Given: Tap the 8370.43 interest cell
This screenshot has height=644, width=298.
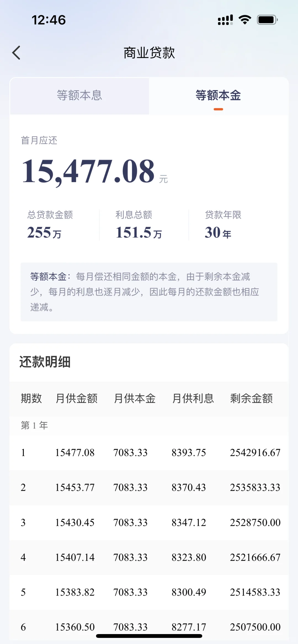Looking at the screenshot, I should 189,487.
